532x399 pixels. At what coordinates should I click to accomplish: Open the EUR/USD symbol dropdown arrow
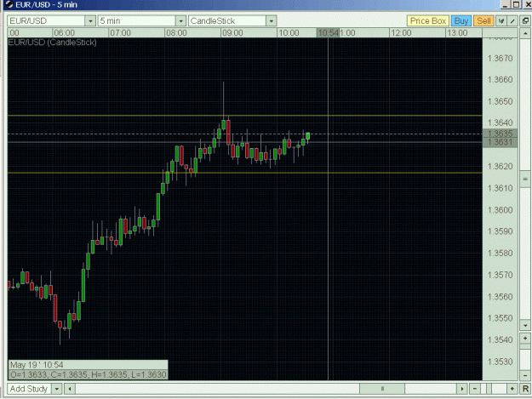90,21
